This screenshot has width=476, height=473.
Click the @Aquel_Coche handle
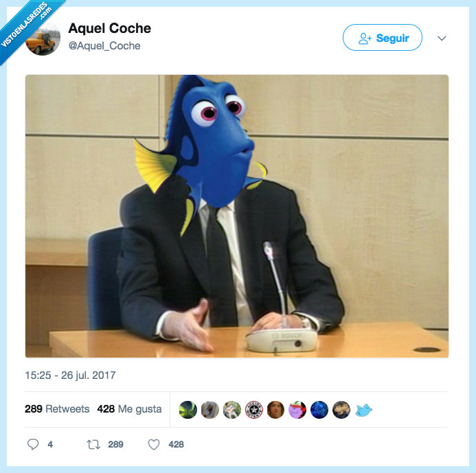pyautogui.click(x=104, y=46)
